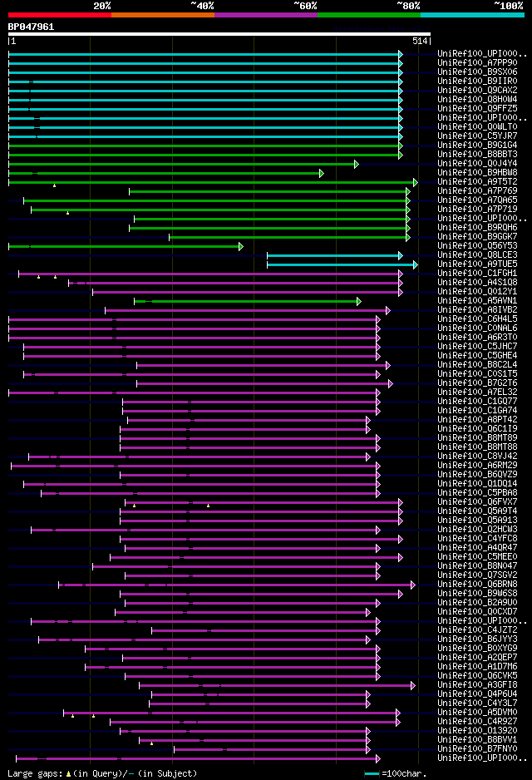Image resolution: width=532 pixels, height=780 pixels.
Task: Click the green alignment bar for B9HBW8
Action: [165, 173]
